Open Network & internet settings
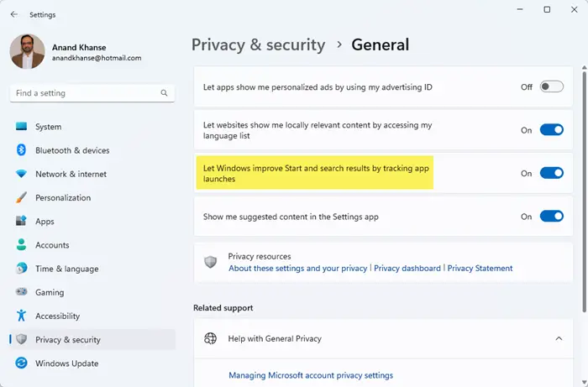Viewport: 588px width, 387px height. (x=92, y=174)
